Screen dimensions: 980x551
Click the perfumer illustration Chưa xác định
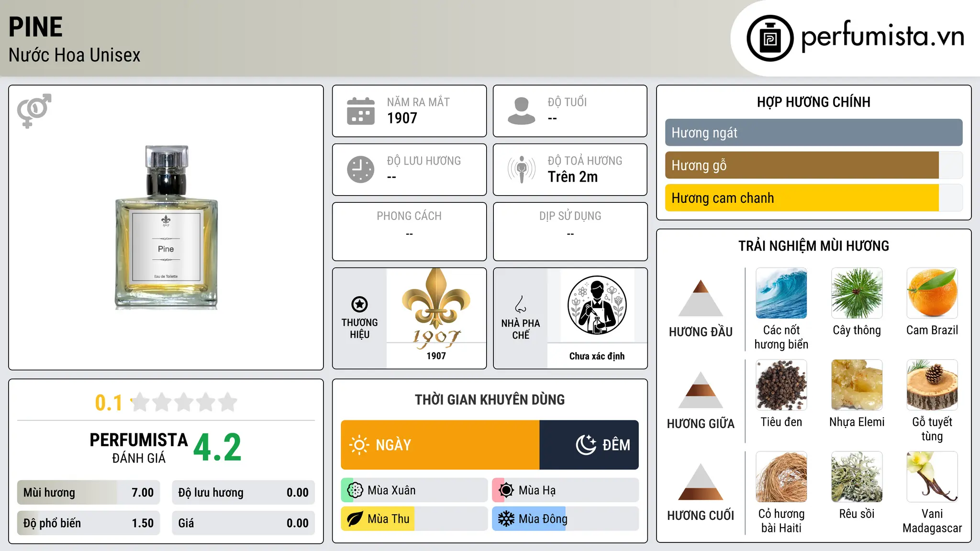click(597, 305)
